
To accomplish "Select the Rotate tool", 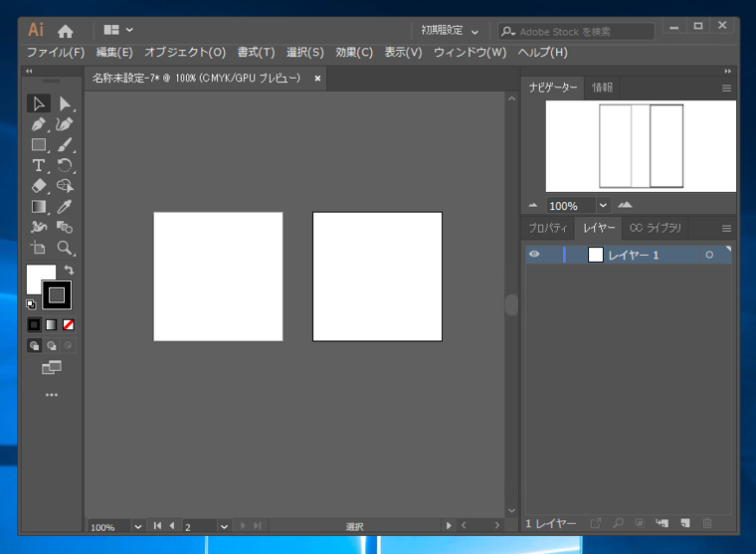I will point(65,165).
